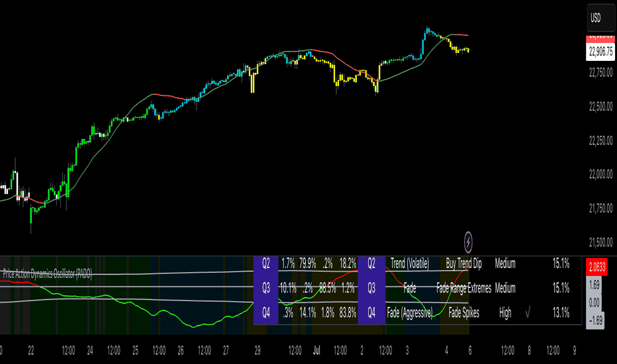This screenshot has width=617, height=364.
Task: Click the 21,750.00 price axis label
Action: 600,208
